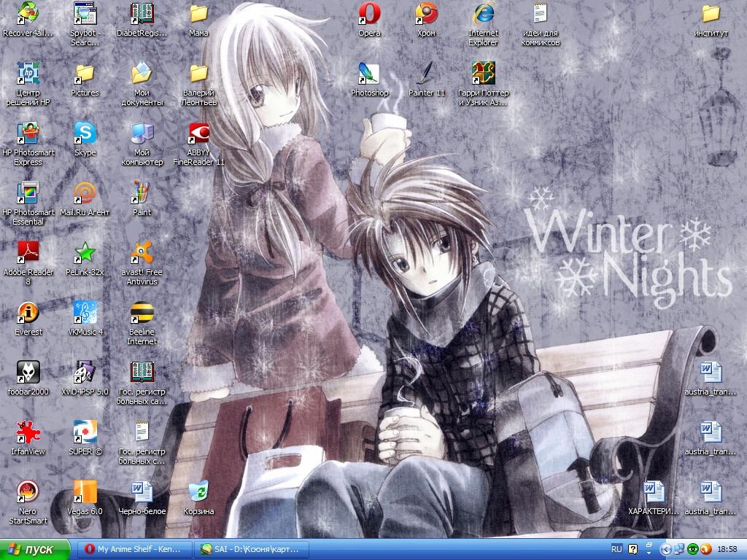This screenshot has width=747, height=560.
Task: Open the Nero StartSmart shortcut
Action: [28, 503]
